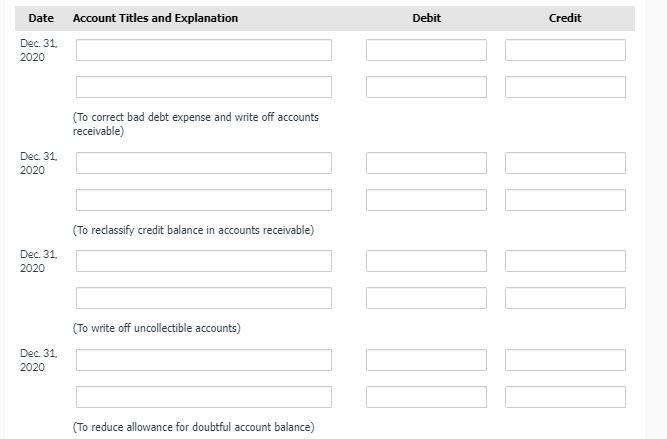The image size is (667, 439).
Task: Click the 'Debit' column header
Action: (x=427, y=18)
